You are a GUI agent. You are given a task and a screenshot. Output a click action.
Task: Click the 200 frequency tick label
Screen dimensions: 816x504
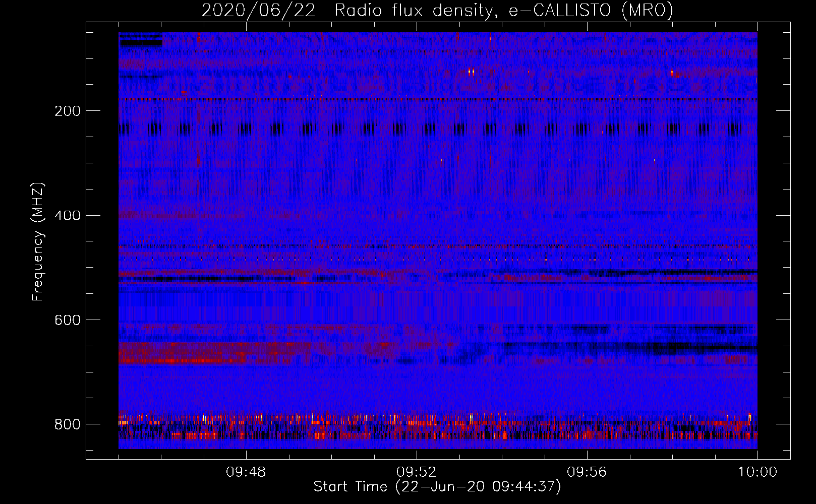click(68, 111)
